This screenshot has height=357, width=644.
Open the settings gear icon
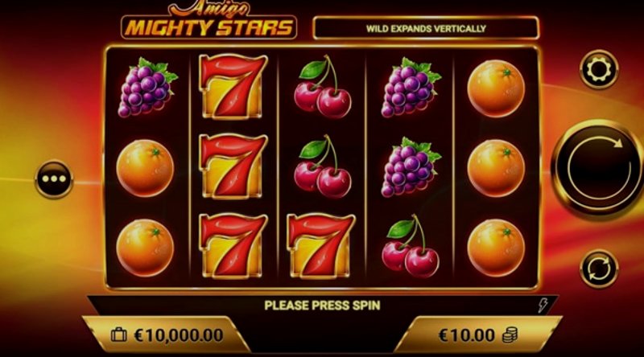click(599, 69)
